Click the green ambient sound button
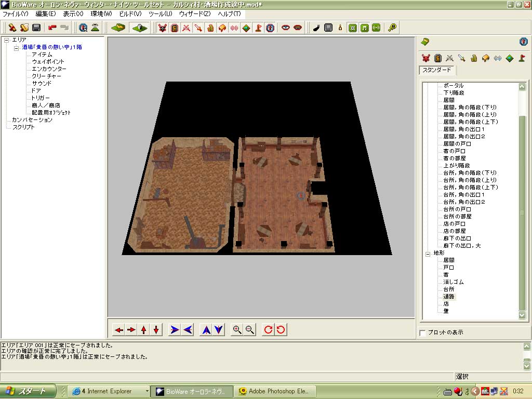This screenshot has height=399, width=532. (376, 28)
